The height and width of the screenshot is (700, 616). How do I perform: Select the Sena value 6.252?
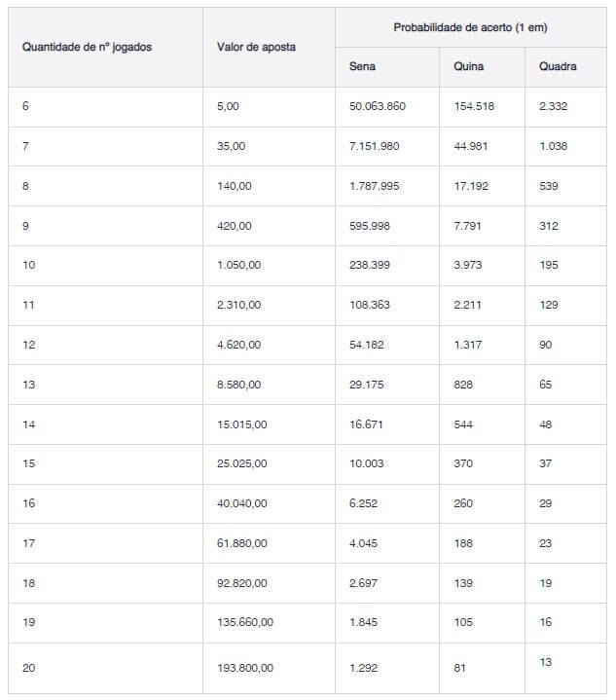[x=363, y=503]
